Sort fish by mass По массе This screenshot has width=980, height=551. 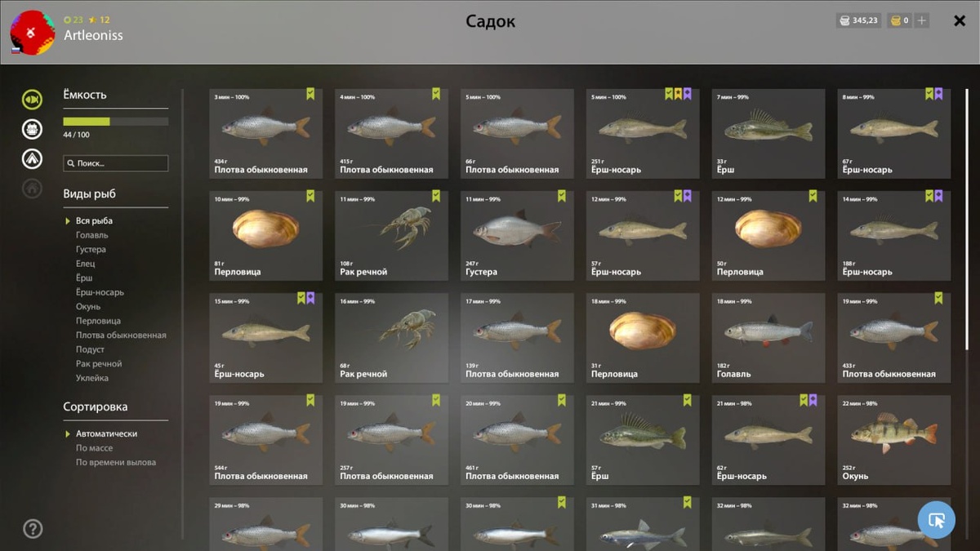[95, 448]
